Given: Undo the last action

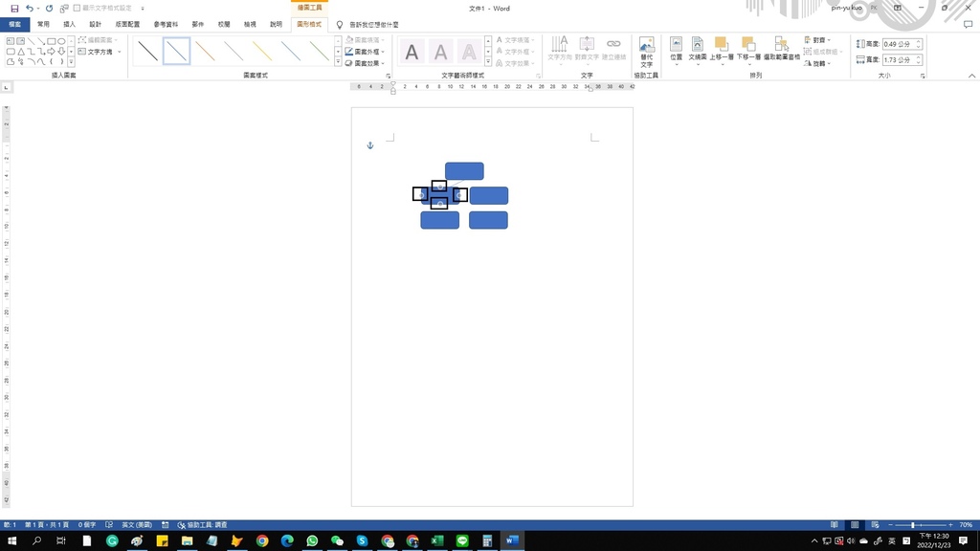Looking at the screenshot, I should pyautogui.click(x=29, y=9).
